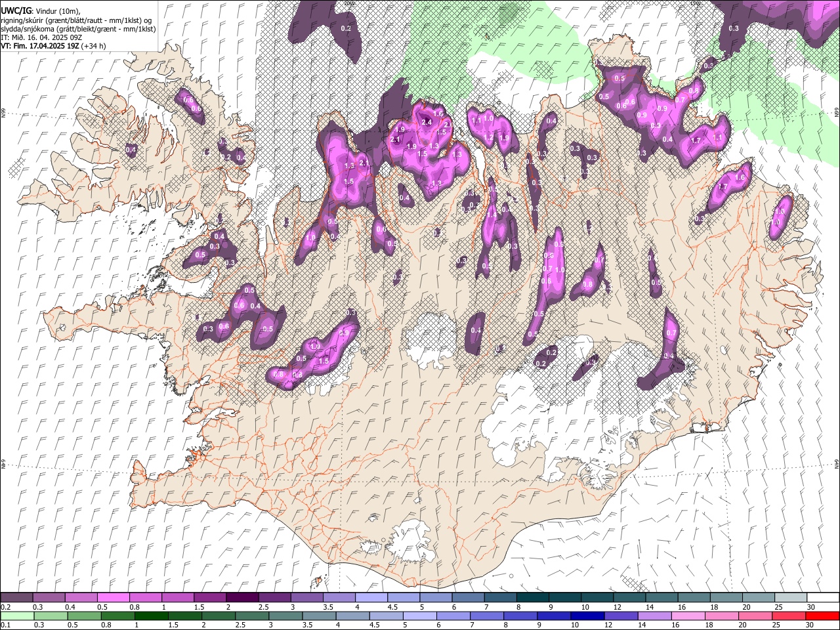
Task: Select the 0.3 value in the top-right offshore blob
Action: tap(734, 28)
